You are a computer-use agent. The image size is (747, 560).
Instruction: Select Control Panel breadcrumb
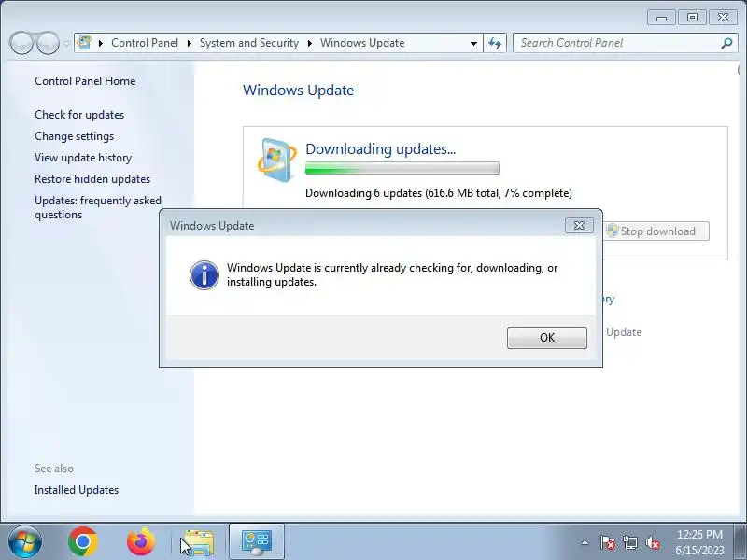pyautogui.click(x=145, y=43)
